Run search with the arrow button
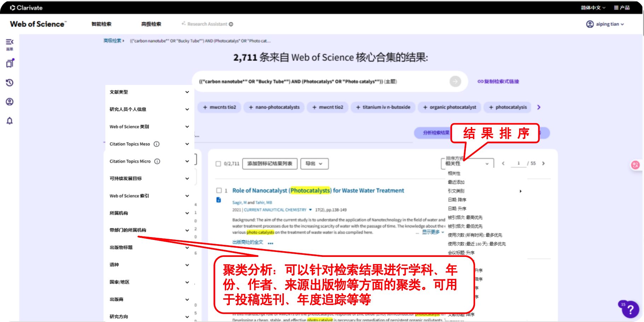 point(455,81)
